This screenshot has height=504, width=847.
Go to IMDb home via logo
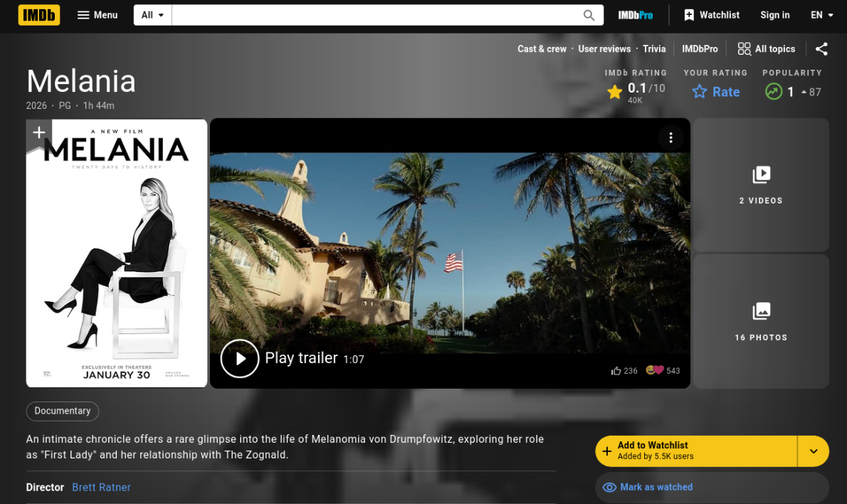pyautogui.click(x=39, y=15)
